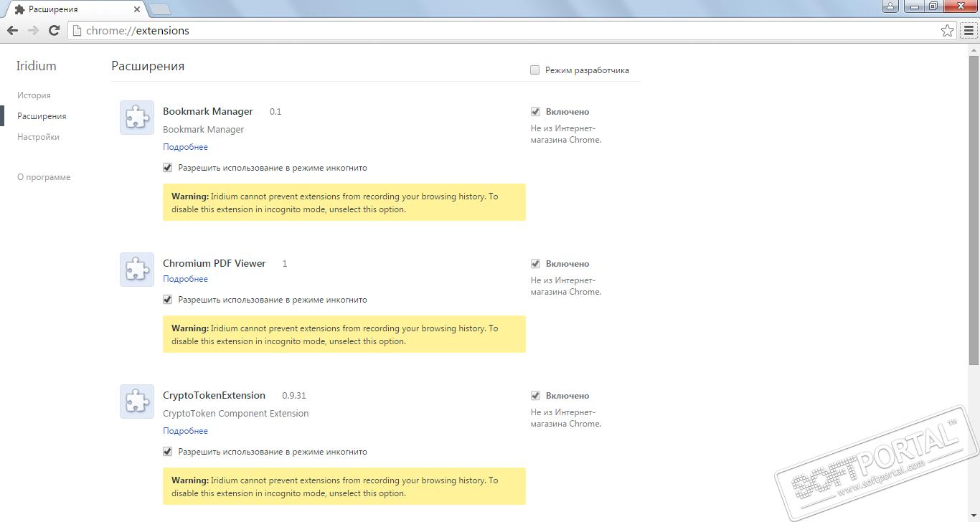Toggle incognito permission for CryptoTokenExtension
This screenshot has width=980, height=522.
(x=168, y=452)
